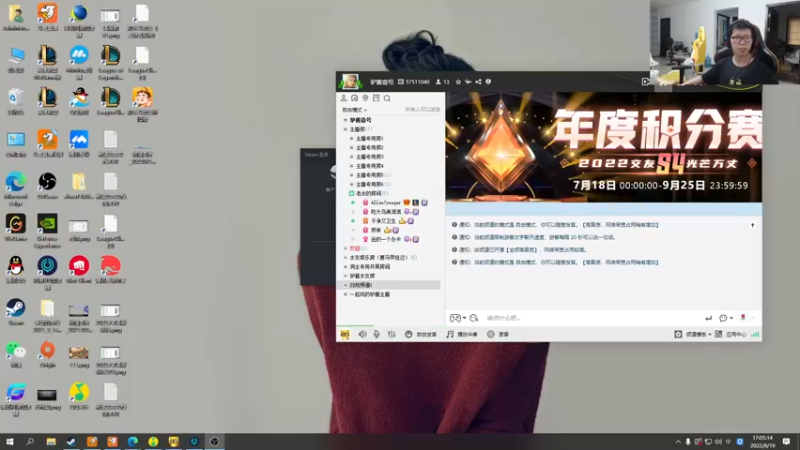This screenshot has height=450, width=800.
Task: Join sub-room 主播专用房4
Action: click(369, 166)
